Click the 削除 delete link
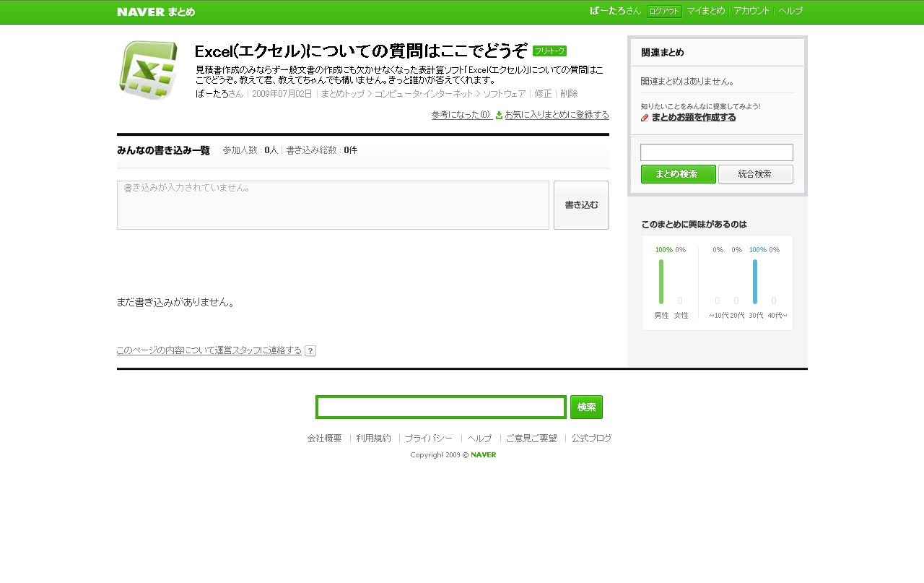This screenshot has height=583, width=924. point(569,94)
